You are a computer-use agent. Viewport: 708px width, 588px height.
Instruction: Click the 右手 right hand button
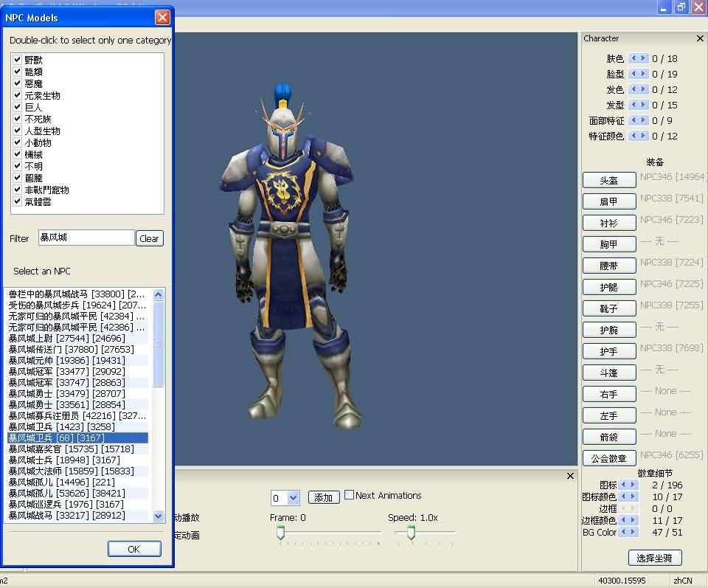(609, 394)
